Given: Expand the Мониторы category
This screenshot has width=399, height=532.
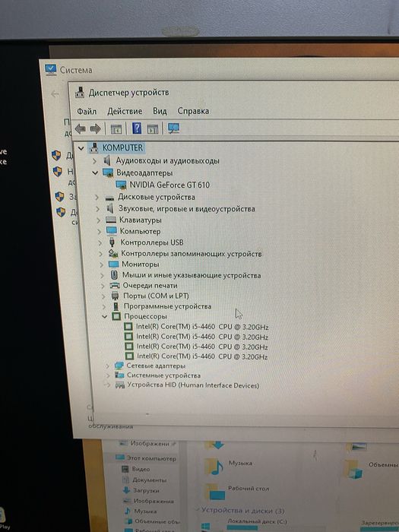Looking at the screenshot, I should tap(101, 264).
